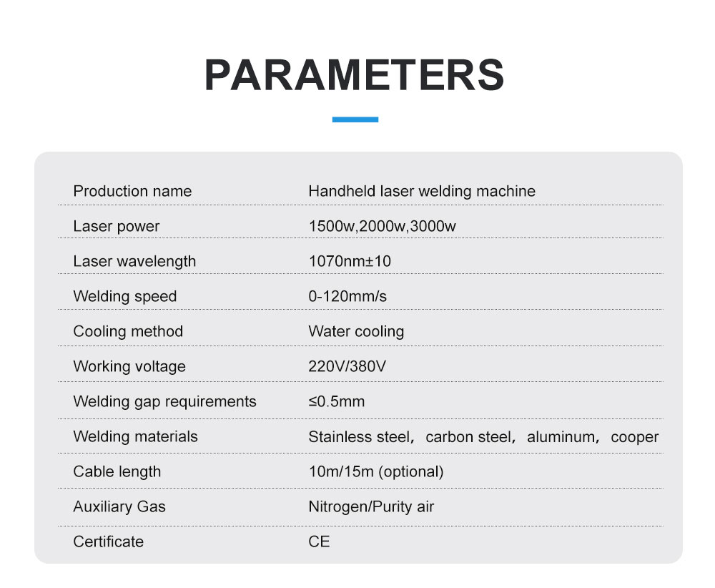Click the 'Laser power' row label

116,226
